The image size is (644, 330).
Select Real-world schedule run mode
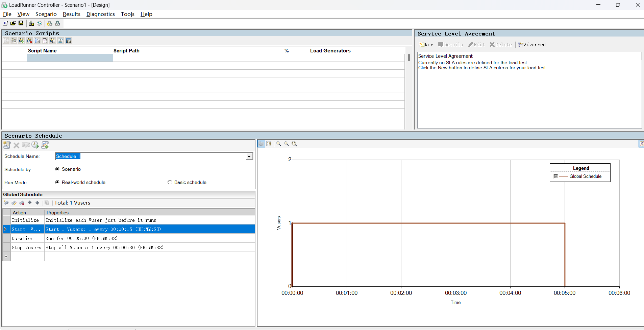pos(57,182)
